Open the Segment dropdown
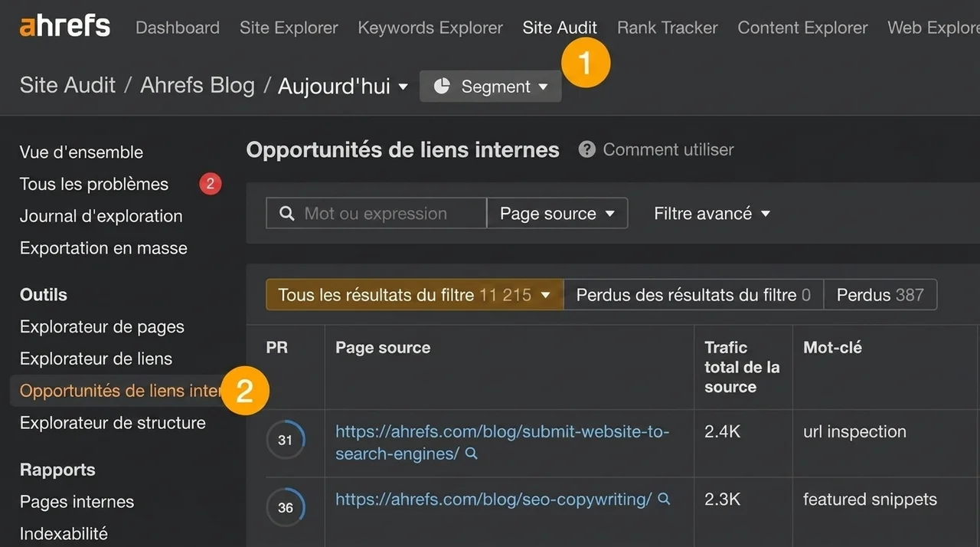This screenshot has width=980, height=547. click(490, 87)
